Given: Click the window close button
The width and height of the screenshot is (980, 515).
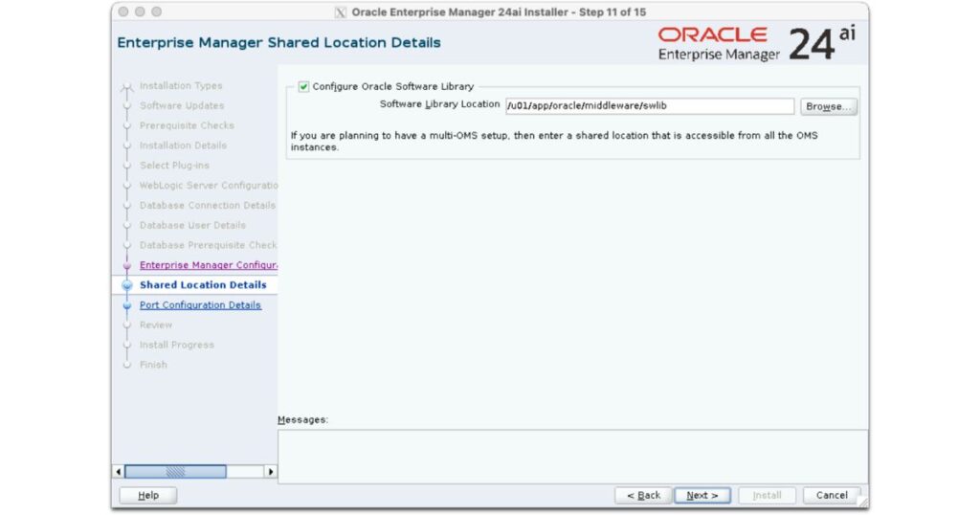Looking at the screenshot, I should tap(123, 11).
